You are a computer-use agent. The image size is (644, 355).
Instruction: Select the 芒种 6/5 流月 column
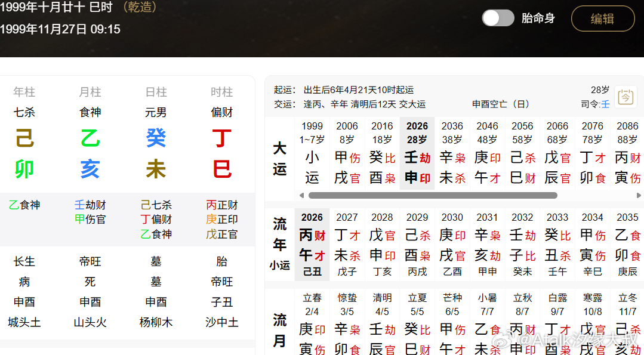(x=452, y=322)
